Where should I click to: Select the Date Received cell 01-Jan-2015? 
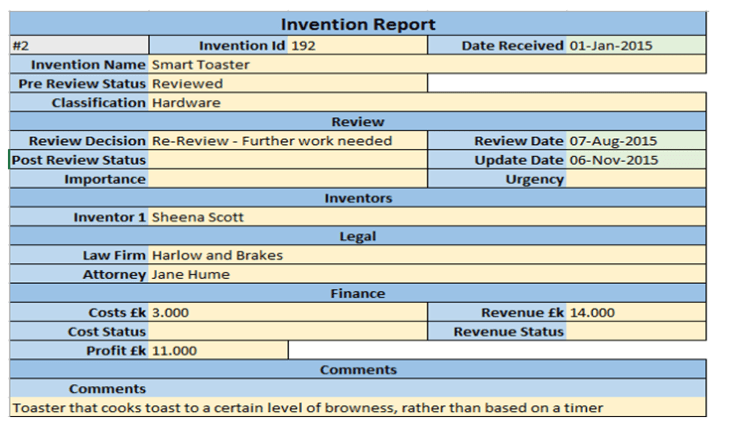pyautogui.click(x=636, y=46)
